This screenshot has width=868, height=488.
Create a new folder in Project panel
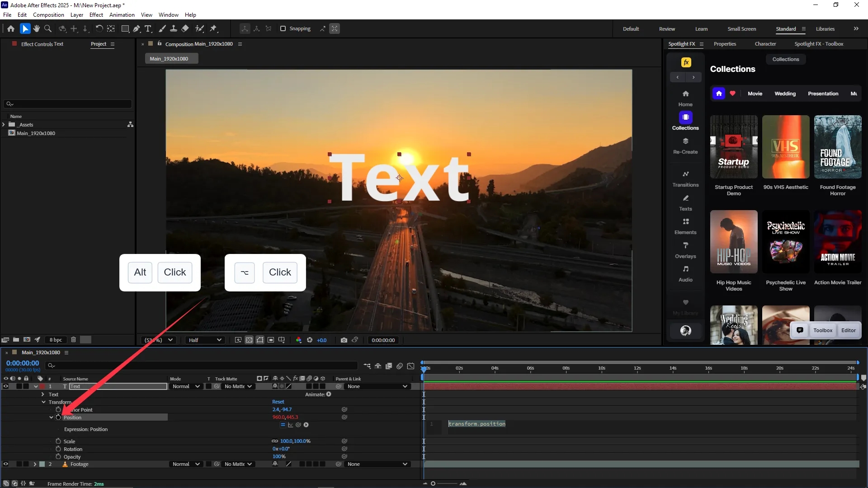(x=16, y=339)
